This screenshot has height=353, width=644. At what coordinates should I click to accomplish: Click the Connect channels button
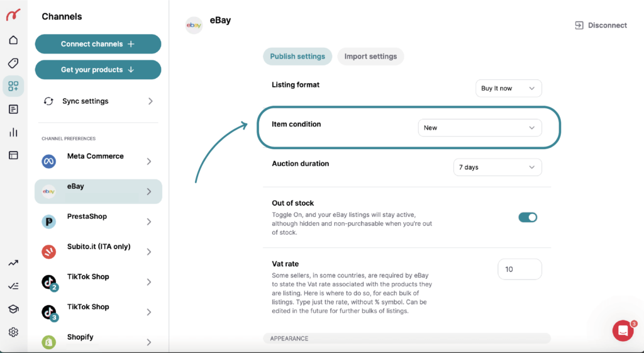(98, 44)
